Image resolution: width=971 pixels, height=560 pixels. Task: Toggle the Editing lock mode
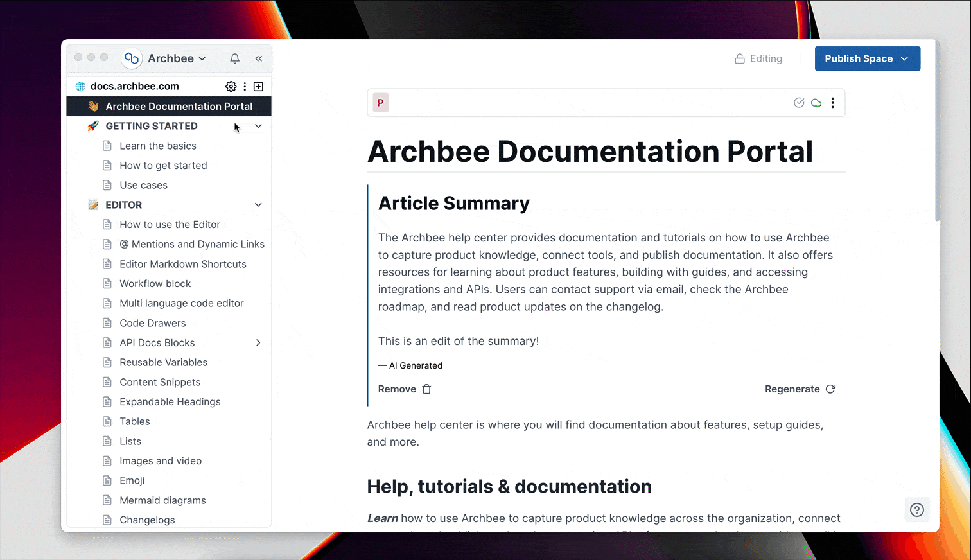coord(758,58)
